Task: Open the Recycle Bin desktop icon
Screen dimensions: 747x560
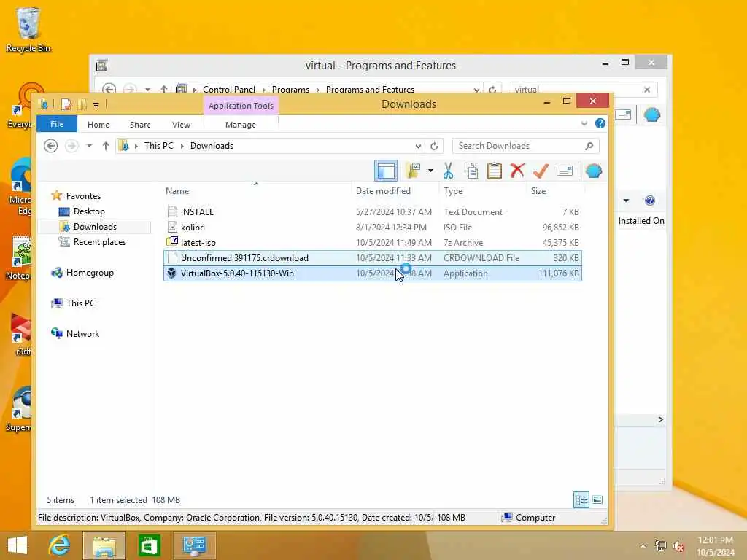Action: (x=28, y=29)
